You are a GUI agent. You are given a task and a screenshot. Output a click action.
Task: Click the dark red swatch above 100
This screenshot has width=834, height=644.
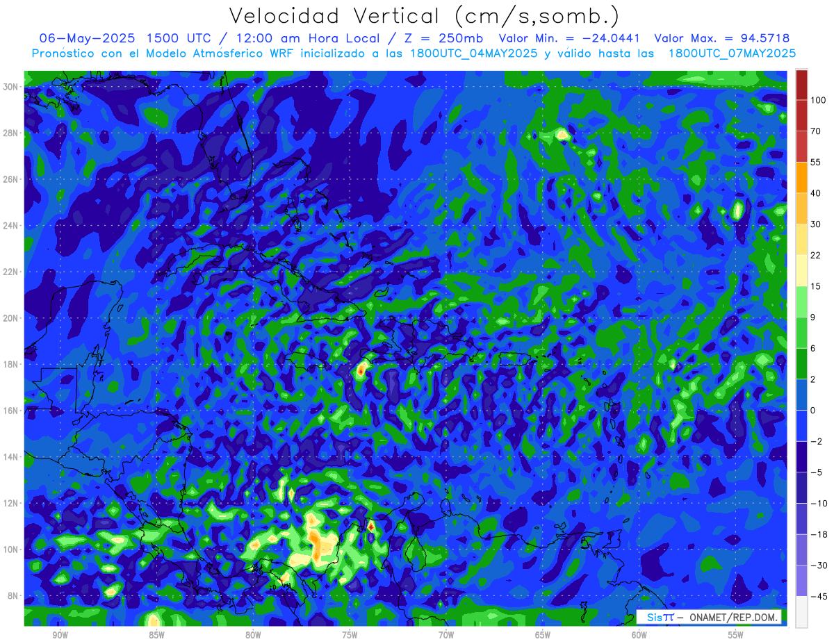pos(801,85)
